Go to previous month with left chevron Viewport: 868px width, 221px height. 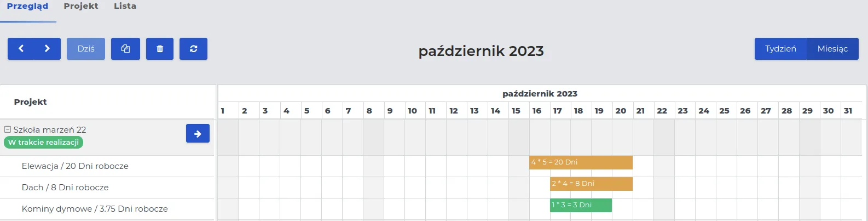[21, 49]
